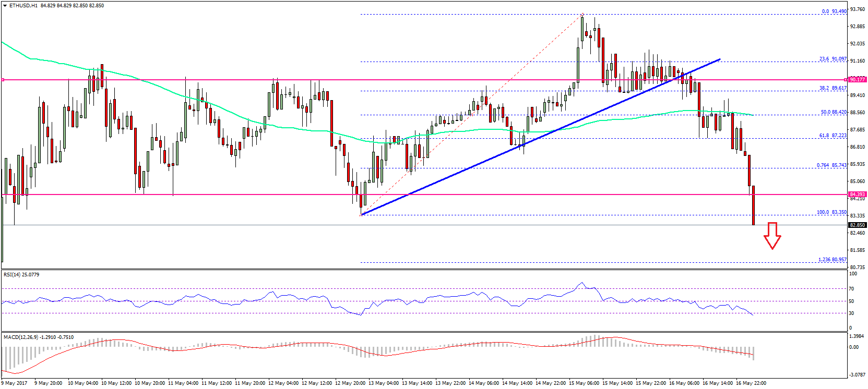Click the 12 May 12:00 time label
The height and width of the screenshot is (389, 868).
coord(317,383)
